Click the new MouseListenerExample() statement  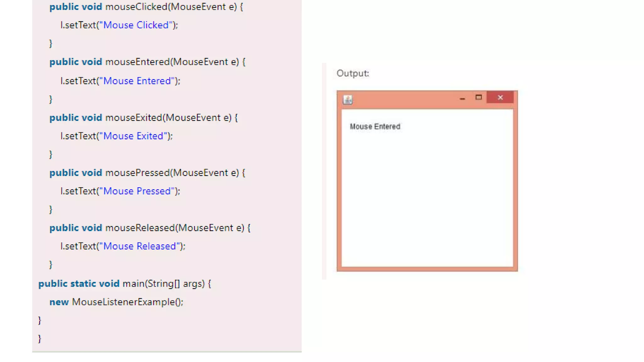(x=116, y=302)
